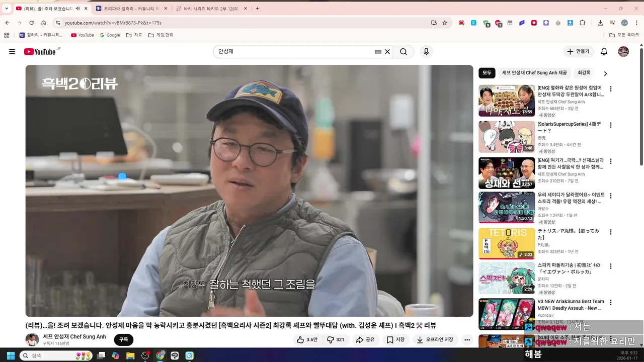The width and height of the screenshot is (644, 362).
Task: Mute the playing YouTube tab speaker icon
Action: pos(77,9)
